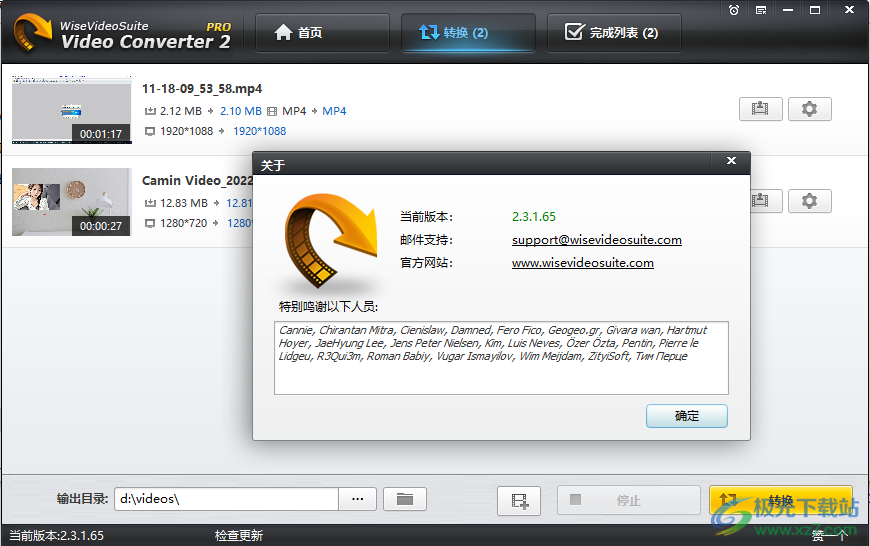Select the 11-18-09_53_58.mp4 video thumbnail
Screen dimensions: 870x546
72,110
